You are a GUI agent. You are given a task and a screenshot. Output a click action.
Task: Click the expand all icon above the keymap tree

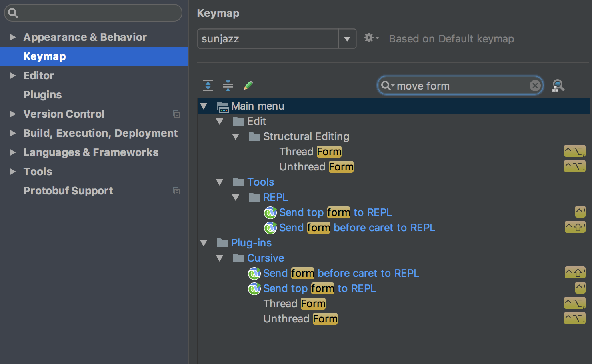click(208, 85)
